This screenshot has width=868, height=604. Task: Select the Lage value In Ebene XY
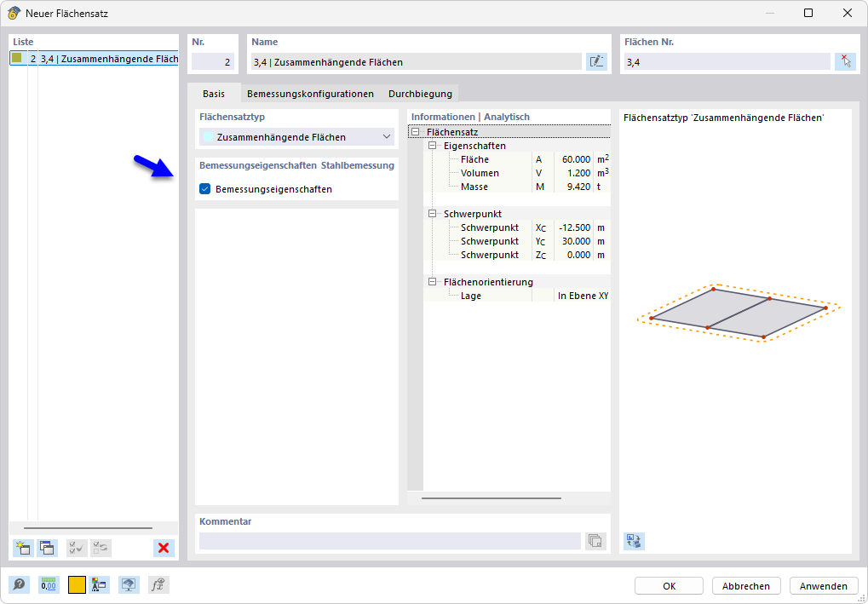coord(583,296)
